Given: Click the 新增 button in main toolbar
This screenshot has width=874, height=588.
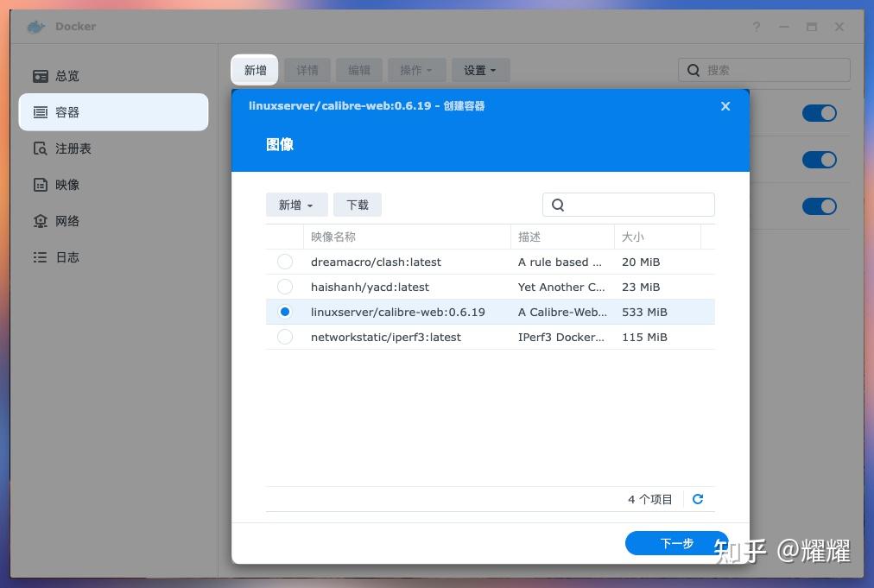Looking at the screenshot, I should pyautogui.click(x=255, y=70).
